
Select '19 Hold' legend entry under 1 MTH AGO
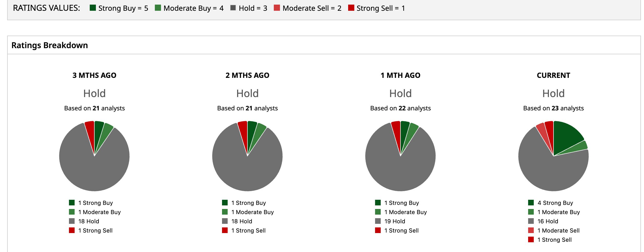tap(390, 221)
